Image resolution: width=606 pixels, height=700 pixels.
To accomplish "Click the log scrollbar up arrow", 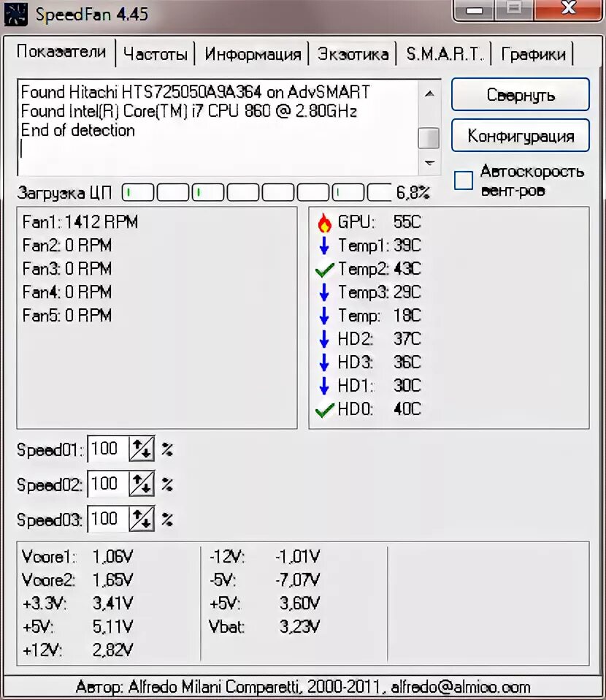I will [x=429, y=94].
